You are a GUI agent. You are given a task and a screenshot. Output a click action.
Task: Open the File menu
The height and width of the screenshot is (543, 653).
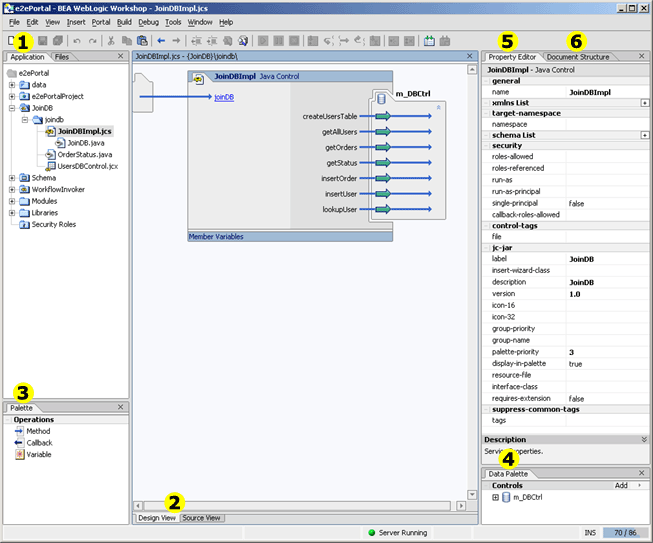pos(14,22)
